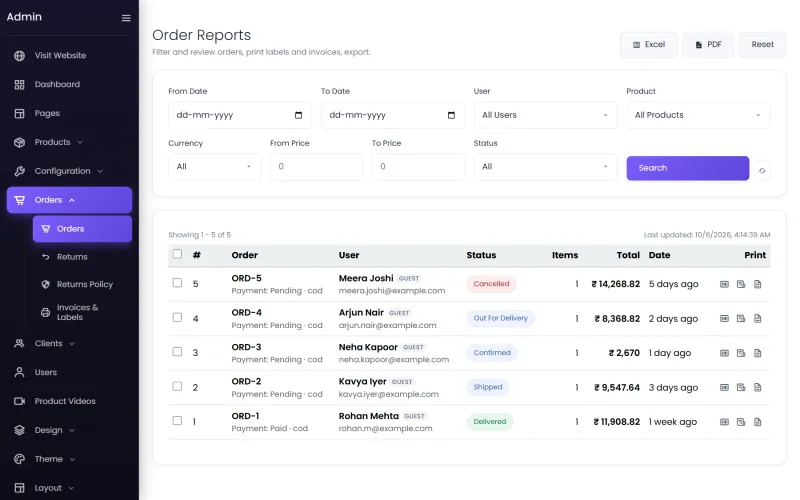Click the ticket-shaped label print icon for ORD-2

[x=724, y=387]
